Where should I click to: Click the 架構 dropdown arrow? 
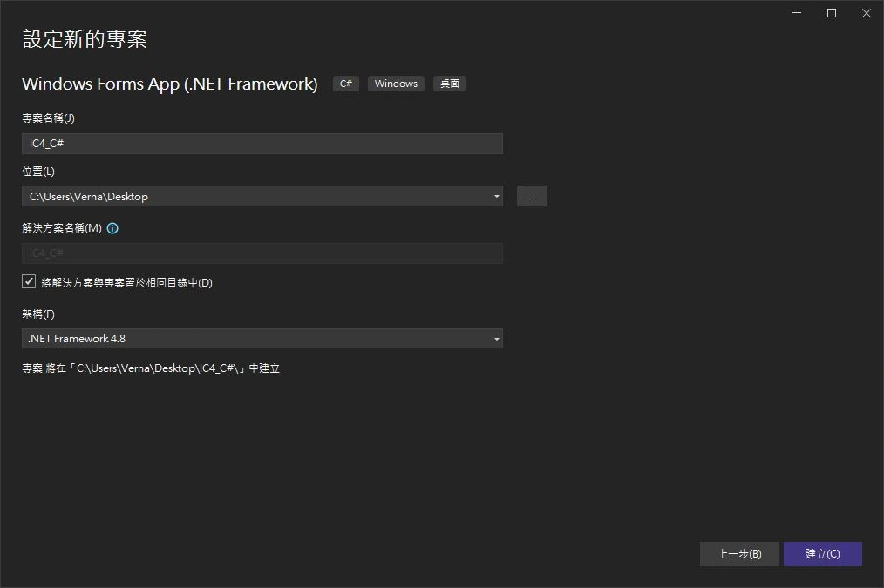[496, 339]
